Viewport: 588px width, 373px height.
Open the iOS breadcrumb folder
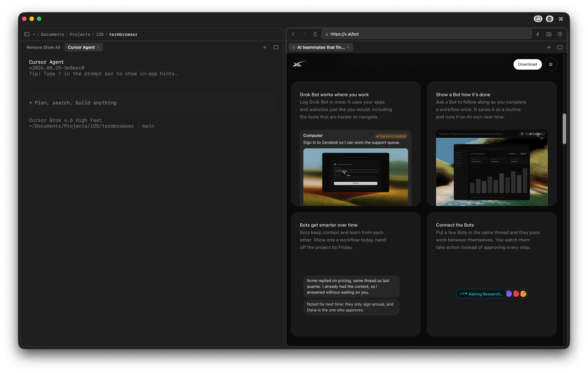99,34
